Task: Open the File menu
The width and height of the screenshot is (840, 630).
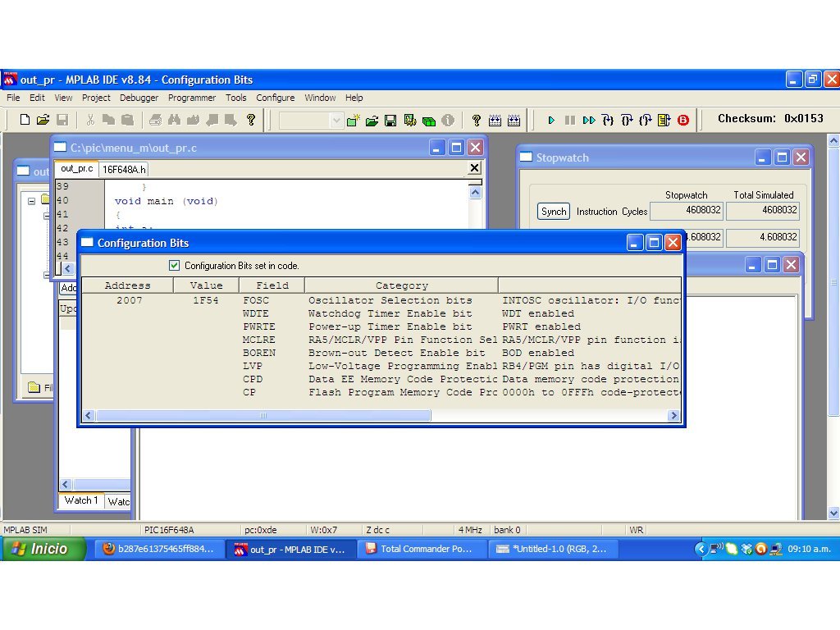Action: [13, 98]
